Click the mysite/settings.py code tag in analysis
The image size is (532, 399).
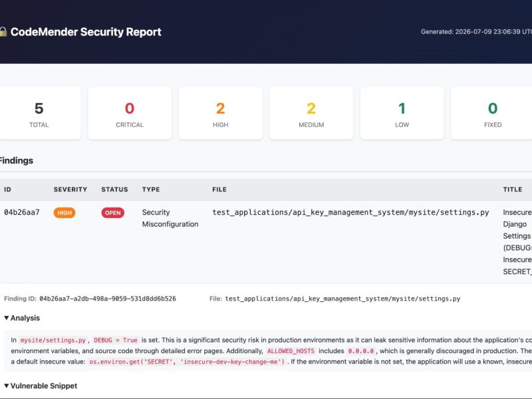53,340
